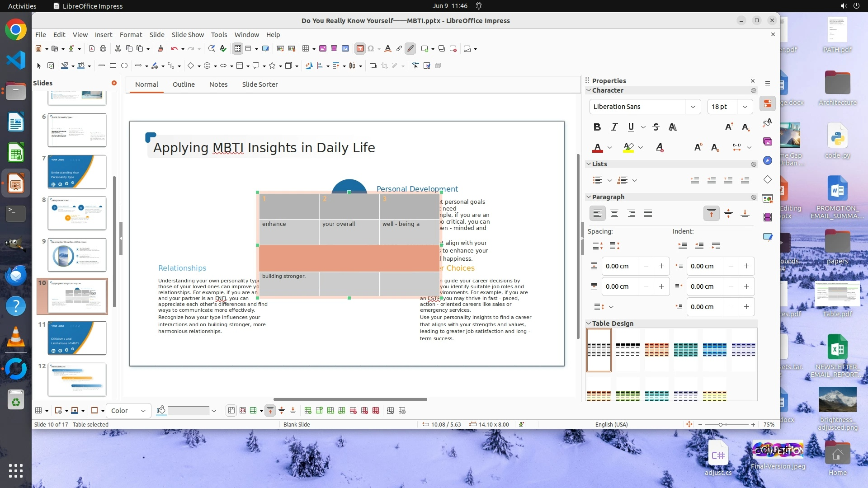This screenshot has height=488, width=868.
Task: Select the Rectangle drawing tool
Action: [x=113, y=66]
